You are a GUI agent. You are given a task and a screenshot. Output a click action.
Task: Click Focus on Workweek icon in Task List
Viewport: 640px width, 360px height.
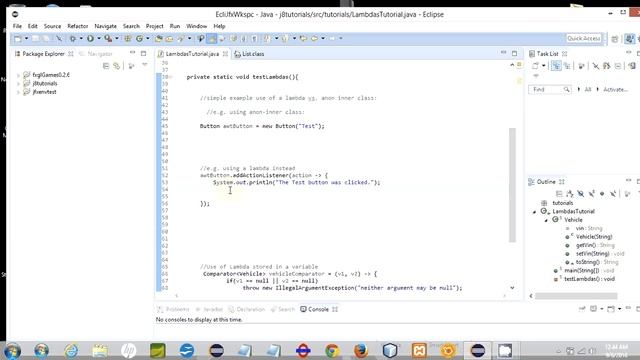581,66
